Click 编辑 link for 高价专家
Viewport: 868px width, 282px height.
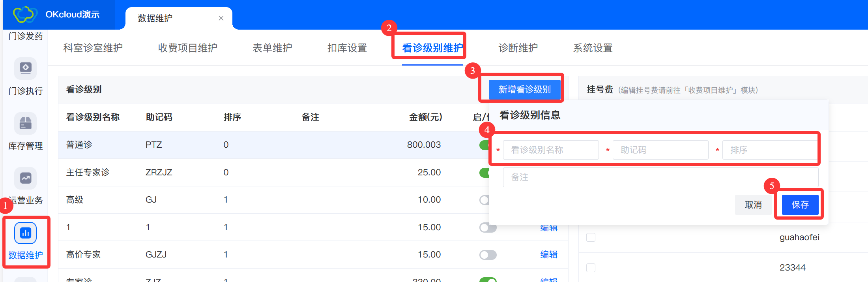click(548, 255)
